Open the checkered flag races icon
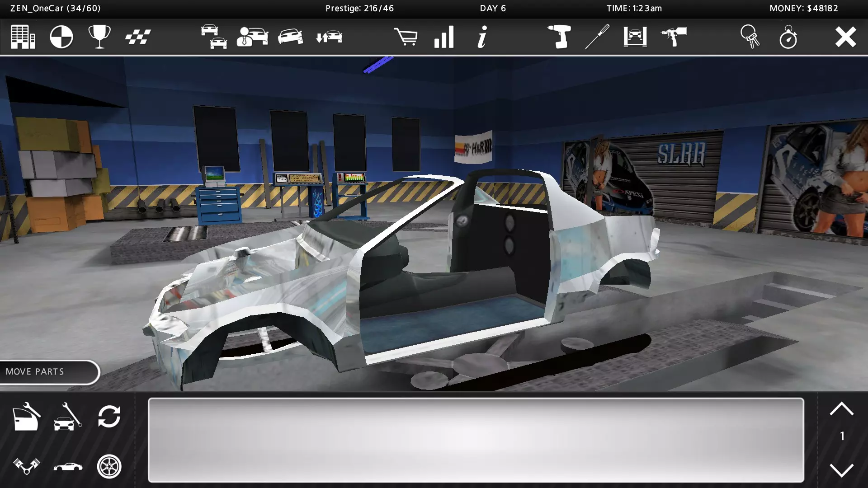 pyautogui.click(x=138, y=37)
